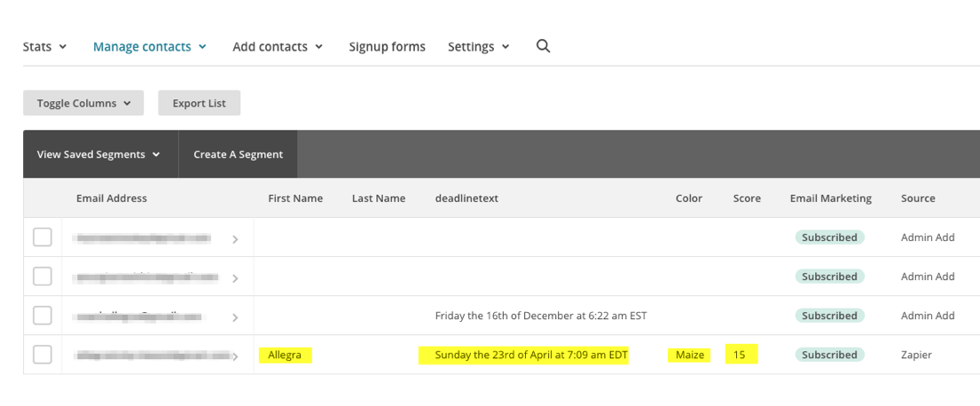
Task: Open the View Saved Segments dropdown
Action: 98,154
